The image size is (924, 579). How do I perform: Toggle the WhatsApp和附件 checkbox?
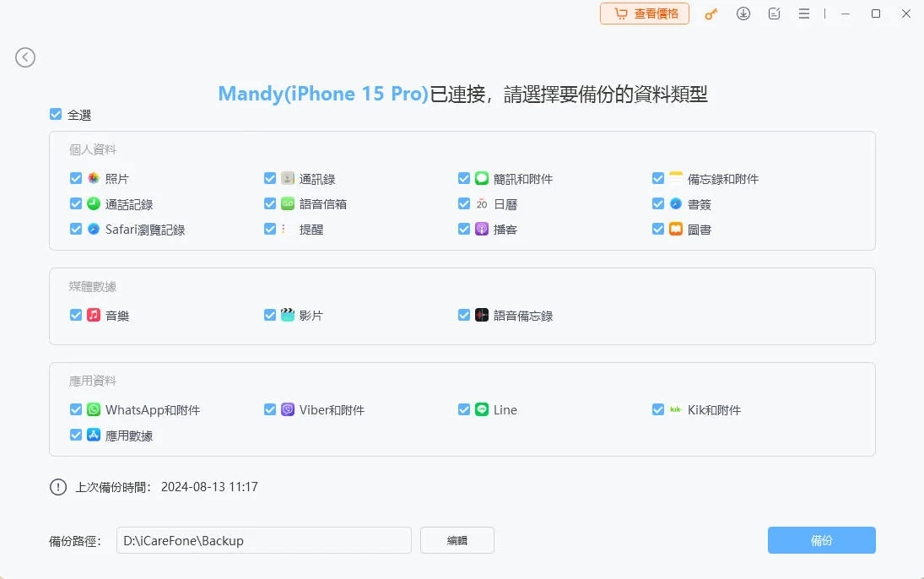coord(75,409)
